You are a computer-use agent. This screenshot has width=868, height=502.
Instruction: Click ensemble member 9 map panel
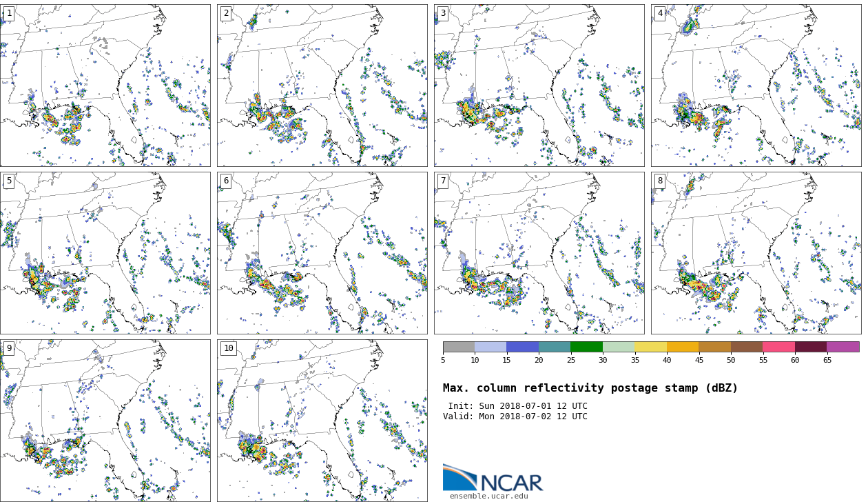click(105, 421)
